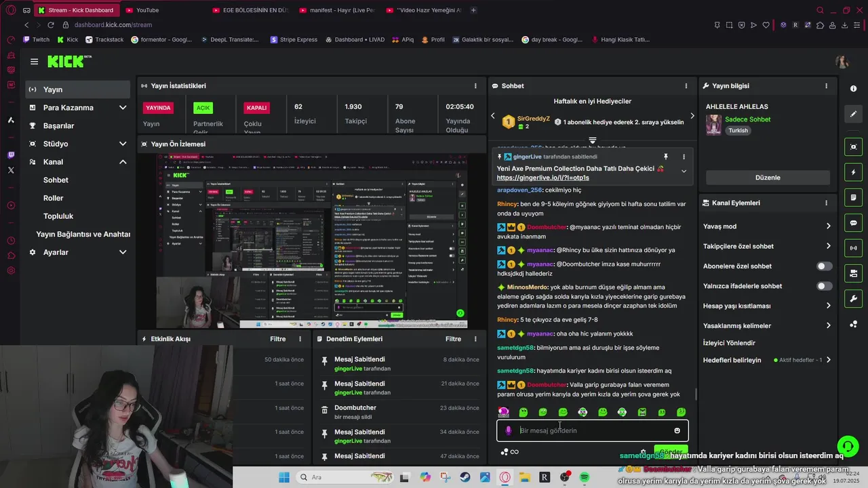Click the purple microphone icon in chat box

click(509, 430)
